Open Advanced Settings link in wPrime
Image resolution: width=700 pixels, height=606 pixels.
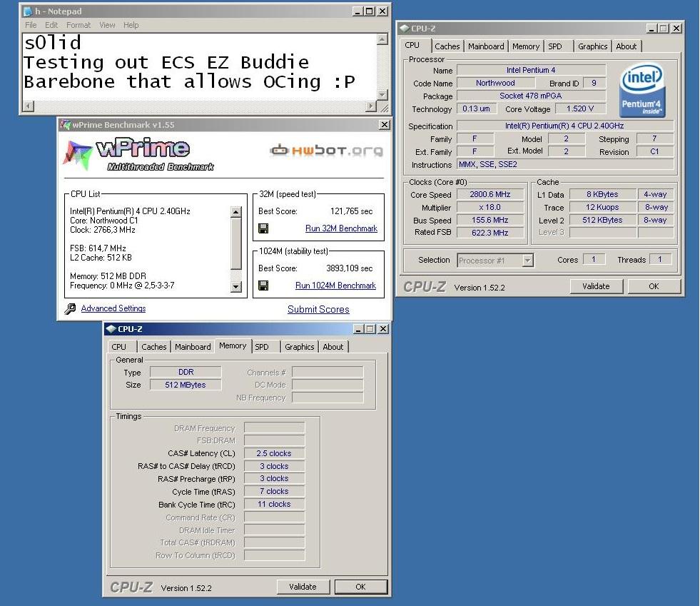click(x=113, y=308)
